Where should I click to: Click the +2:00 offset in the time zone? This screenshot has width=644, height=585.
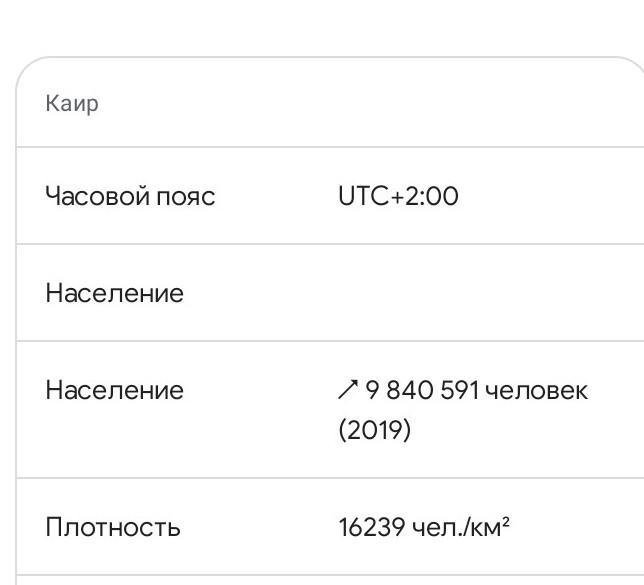click(x=423, y=196)
